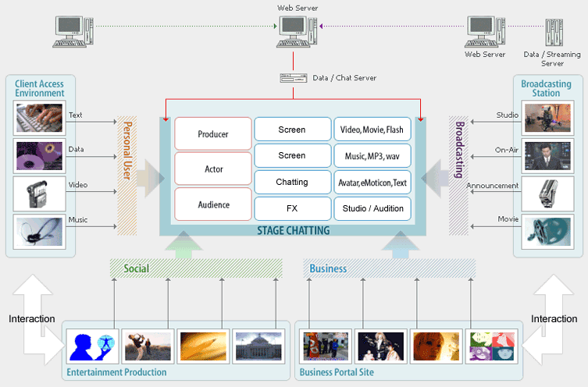The height and width of the screenshot is (387, 588).
Task: Click the Music, MP3, wav box
Action: [x=372, y=155]
